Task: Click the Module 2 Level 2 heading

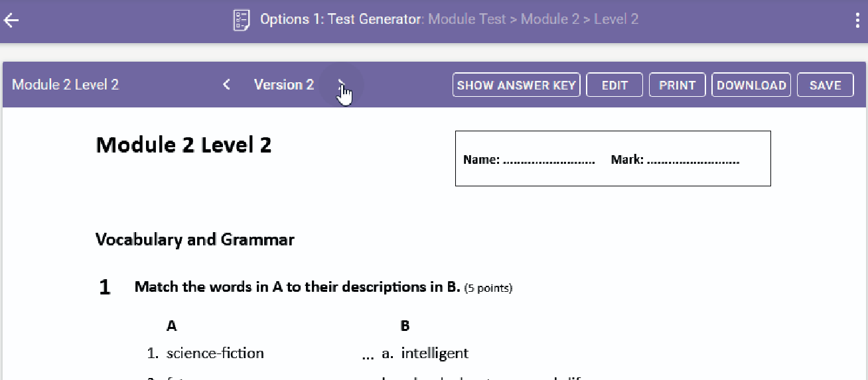Action: pyautogui.click(x=184, y=145)
